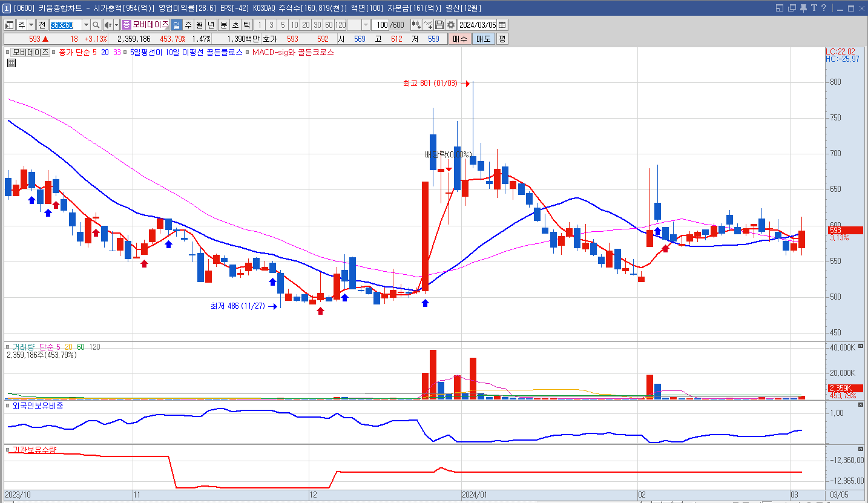Select the 주 weekly period button
This screenshot has height=503, width=868.
188,25
